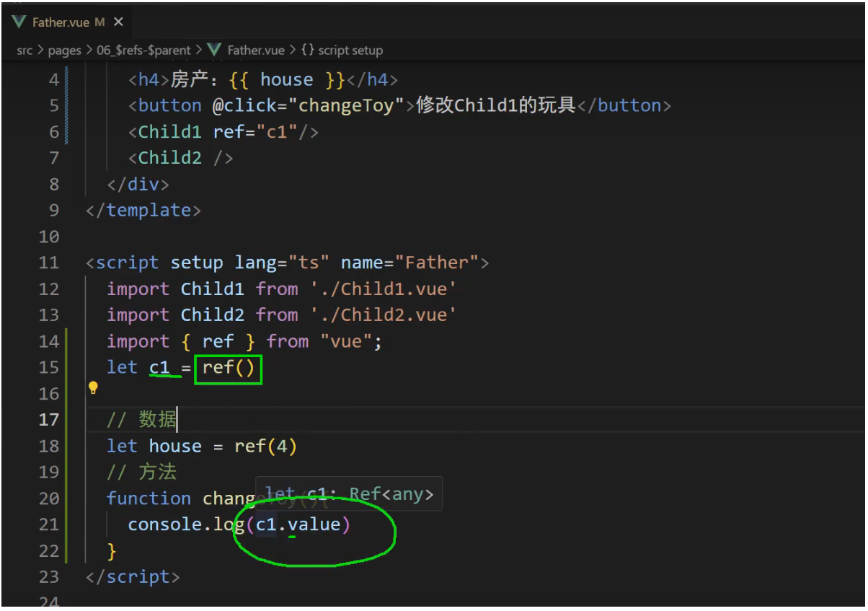Click the text 修改Child1的玩具

(496, 105)
